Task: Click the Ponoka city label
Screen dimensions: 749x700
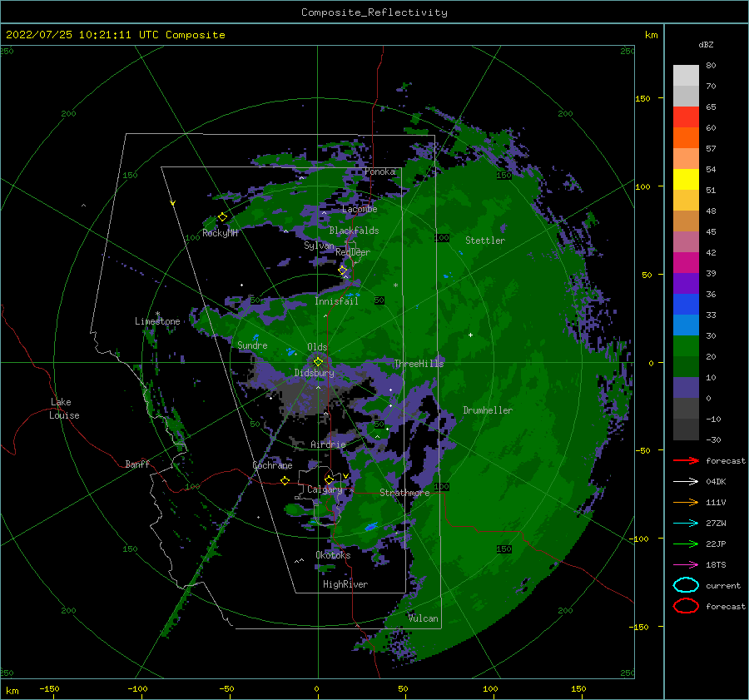Action: tap(379, 171)
